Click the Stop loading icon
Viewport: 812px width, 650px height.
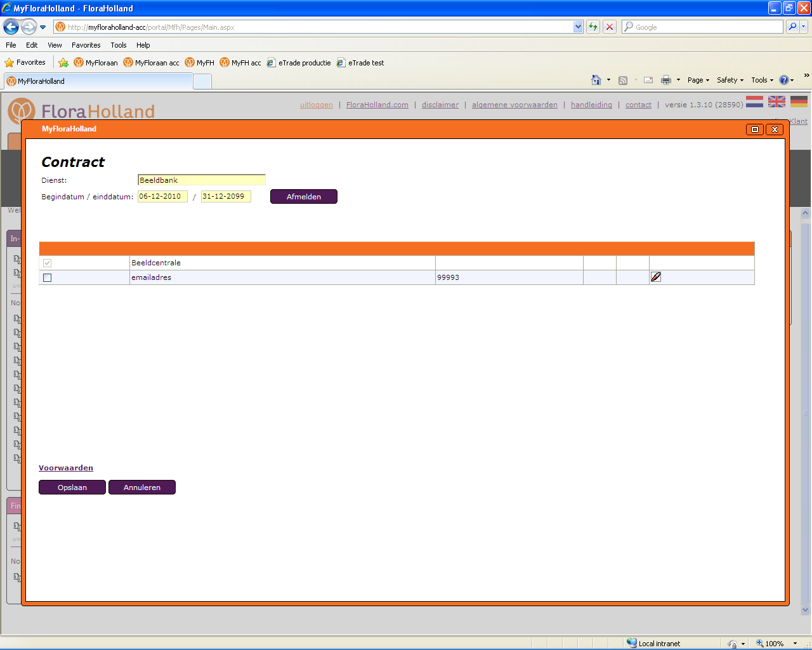point(610,27)
